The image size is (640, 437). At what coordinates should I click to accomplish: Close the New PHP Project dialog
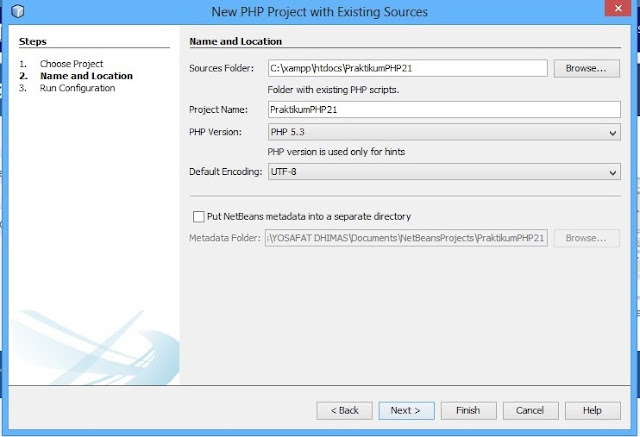618,8
